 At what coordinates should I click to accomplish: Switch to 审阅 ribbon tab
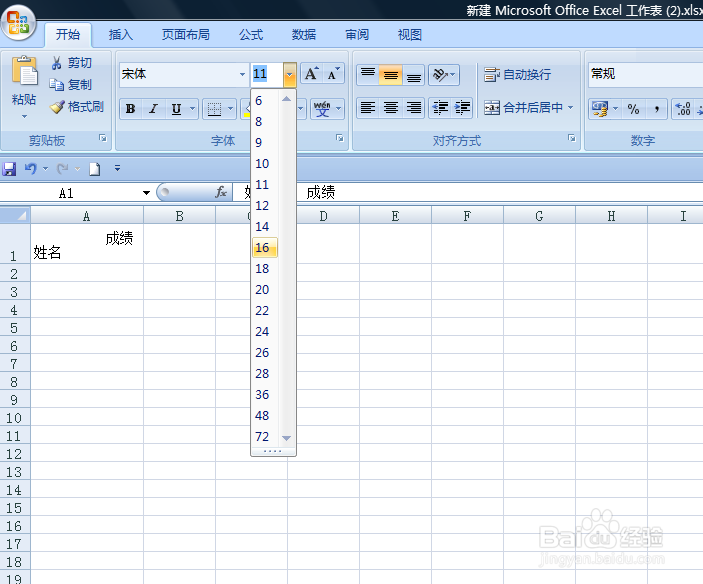pyautogui.click(x=357, y=35)
